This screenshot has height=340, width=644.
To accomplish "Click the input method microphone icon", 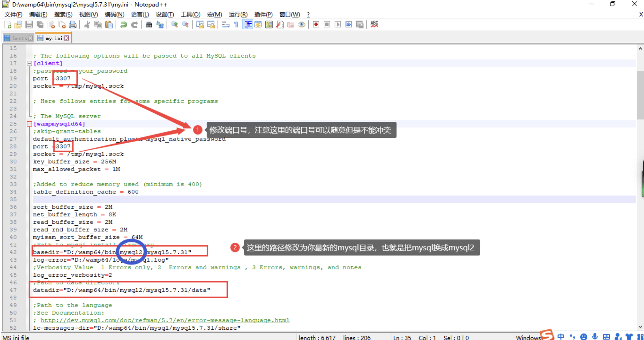I will (x=595, y=336).
